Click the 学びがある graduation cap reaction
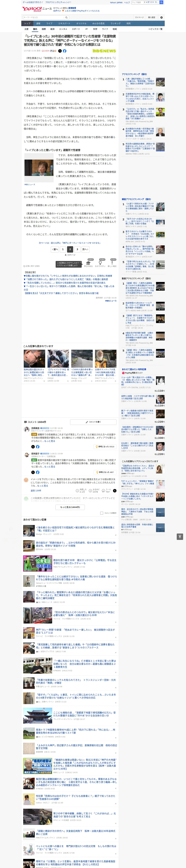 point(89,263)
